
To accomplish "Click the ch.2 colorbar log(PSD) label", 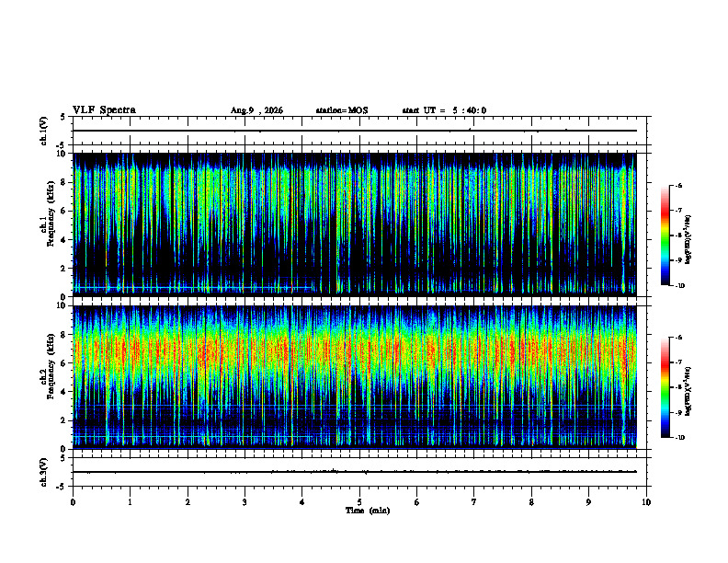I will [x=688, y=391].
